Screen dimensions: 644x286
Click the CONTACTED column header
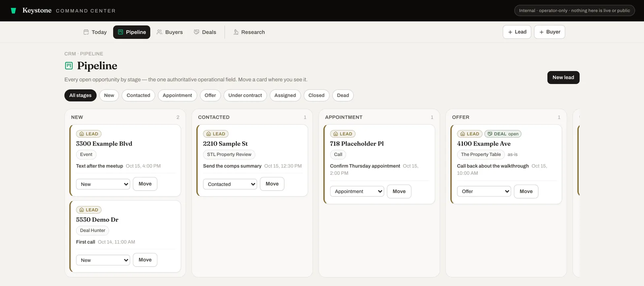click(x=214, y=117)
